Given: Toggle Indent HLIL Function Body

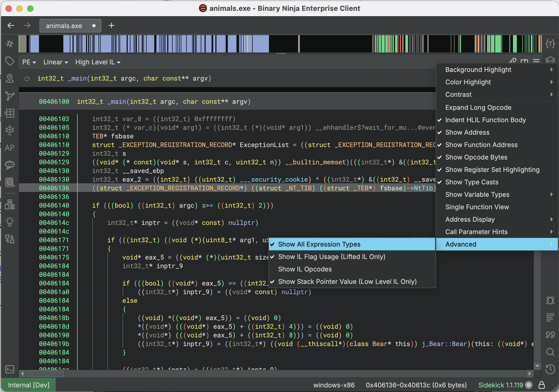Looking at the screenshot, I should 497,120.
